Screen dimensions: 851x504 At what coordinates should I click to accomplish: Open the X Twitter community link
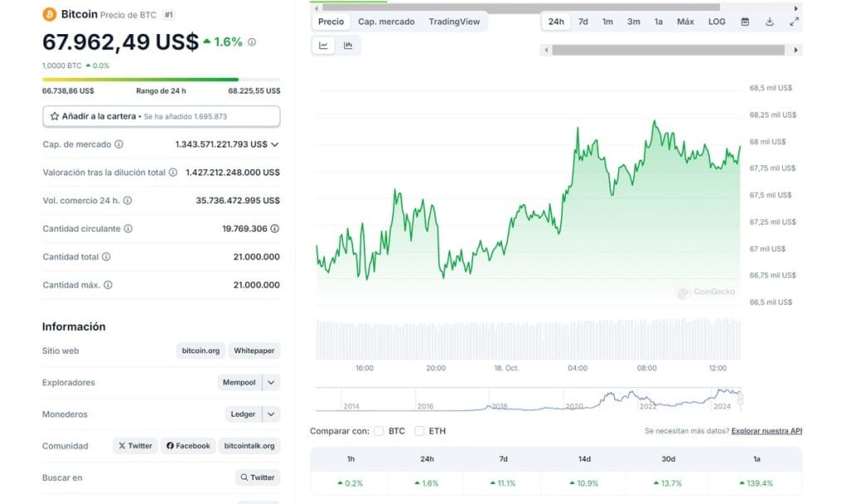click(135, 446)
